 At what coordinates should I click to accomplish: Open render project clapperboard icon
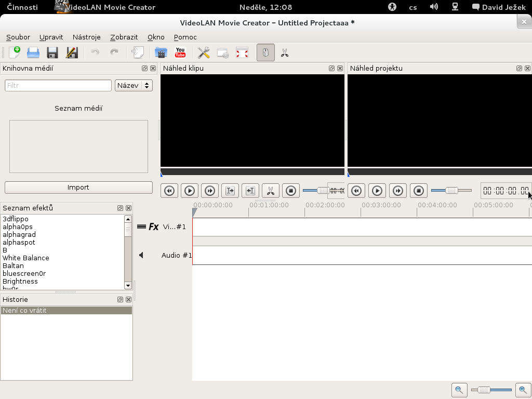coord(161,52)
